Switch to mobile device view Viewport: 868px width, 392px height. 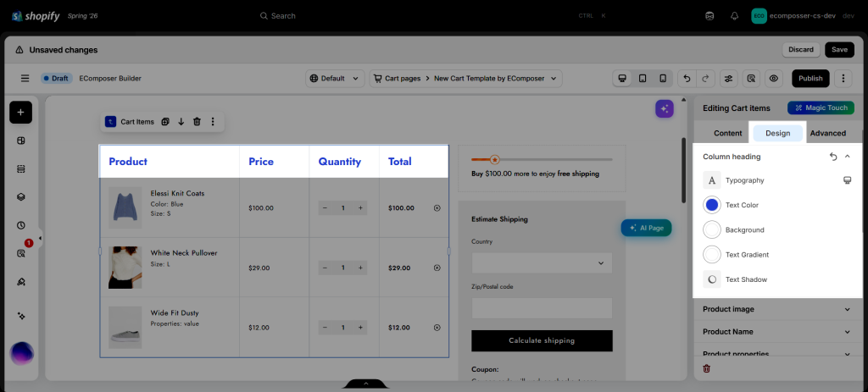(663, 79)
